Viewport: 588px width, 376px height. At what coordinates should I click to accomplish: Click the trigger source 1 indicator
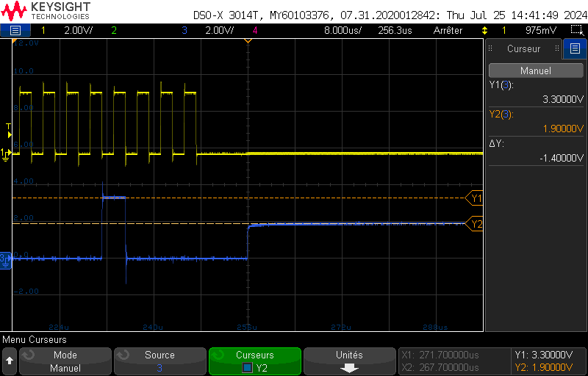504,31
